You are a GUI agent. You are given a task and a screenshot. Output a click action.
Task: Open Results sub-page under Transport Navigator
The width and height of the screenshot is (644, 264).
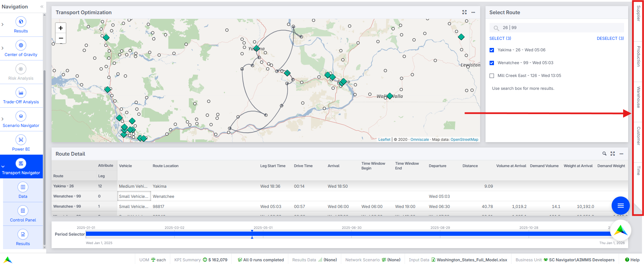tap(23, 238)
